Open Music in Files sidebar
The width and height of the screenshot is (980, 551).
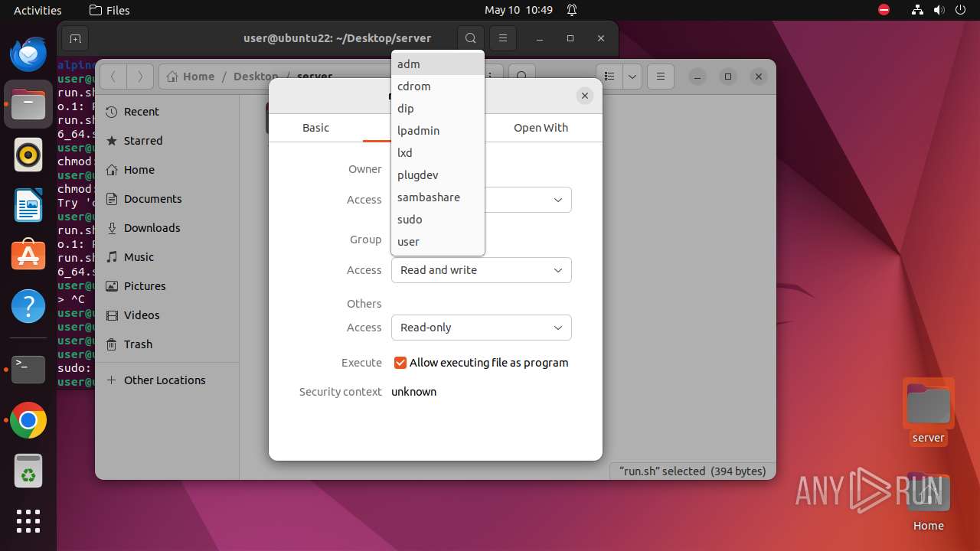click(x=167, y=257)
